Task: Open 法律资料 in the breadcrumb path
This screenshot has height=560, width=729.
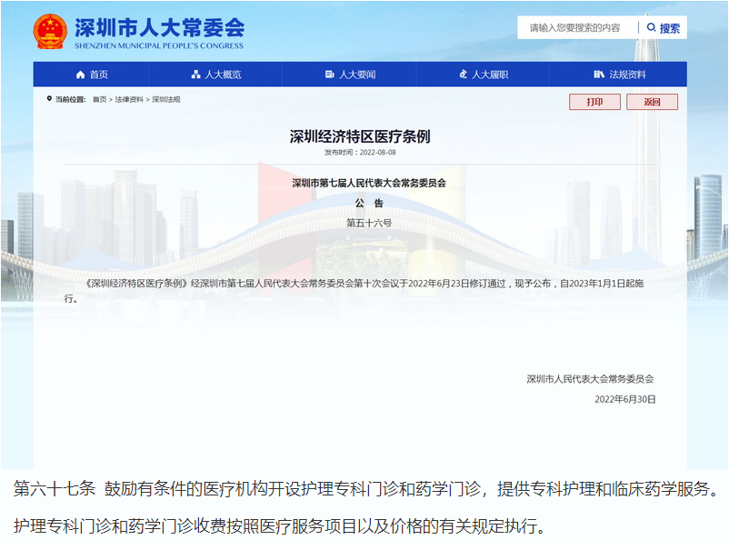Action: (128, 100)
